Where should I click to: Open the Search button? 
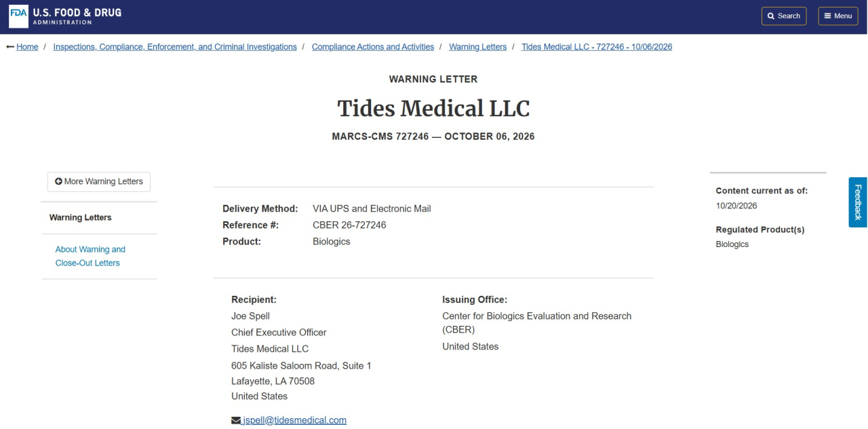coord(784,16)
